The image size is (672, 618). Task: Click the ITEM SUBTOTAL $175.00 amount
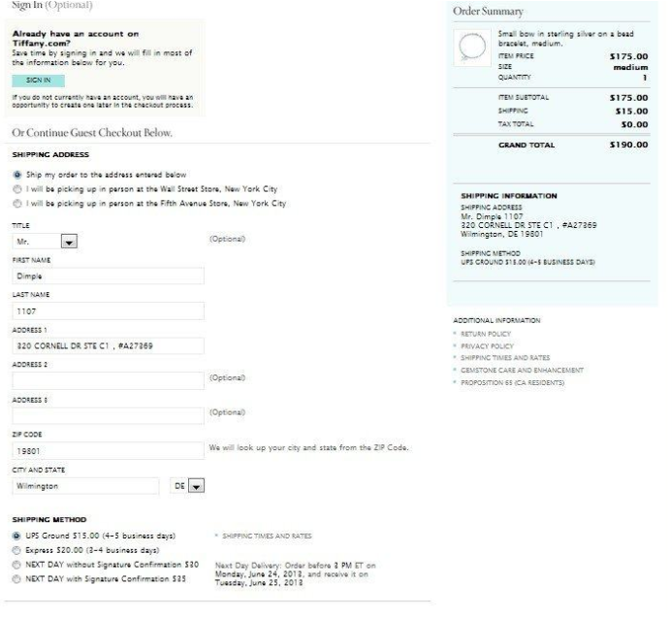tap(628, 98)
